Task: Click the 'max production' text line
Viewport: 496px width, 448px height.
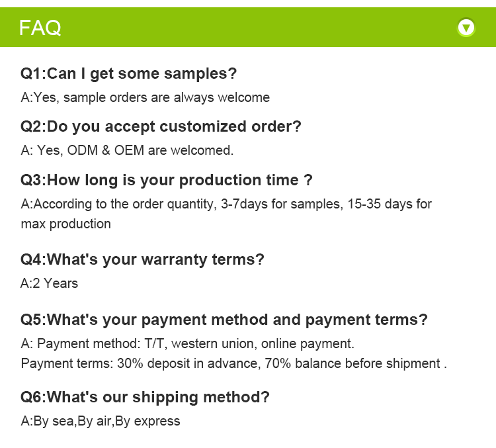Action: [65, 224]
